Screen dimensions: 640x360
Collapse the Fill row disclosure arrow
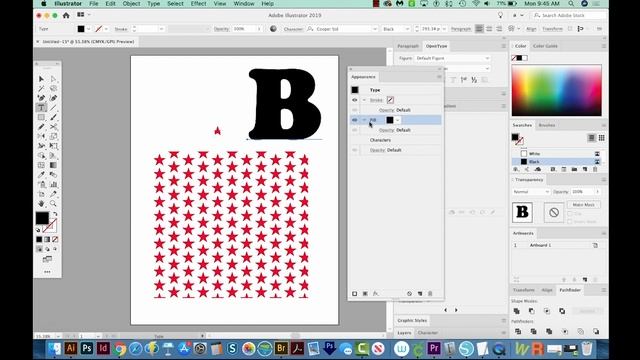(x=364, y=120)
